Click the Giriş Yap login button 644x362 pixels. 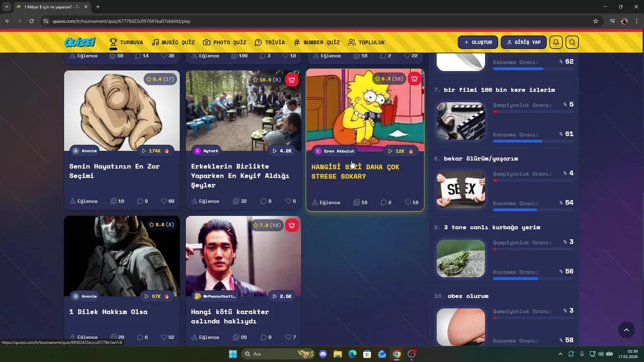pyautogui.click(x=524, y=42)
